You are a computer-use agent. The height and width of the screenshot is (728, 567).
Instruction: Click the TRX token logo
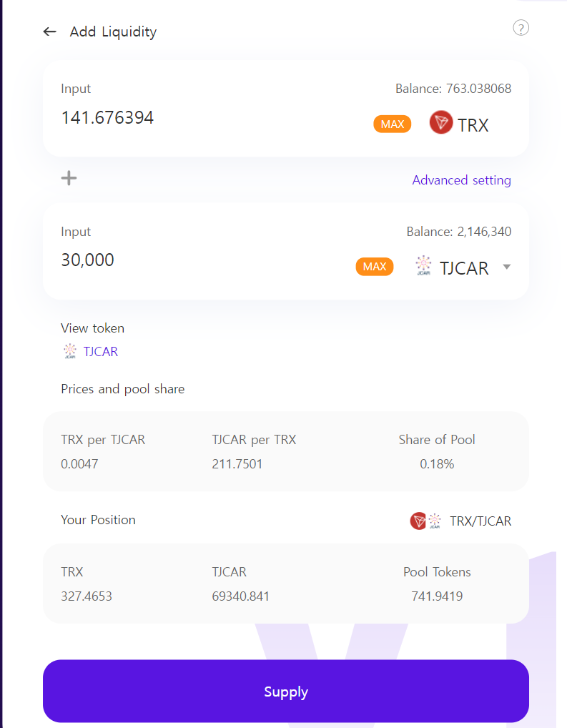[x=441, y=123]
